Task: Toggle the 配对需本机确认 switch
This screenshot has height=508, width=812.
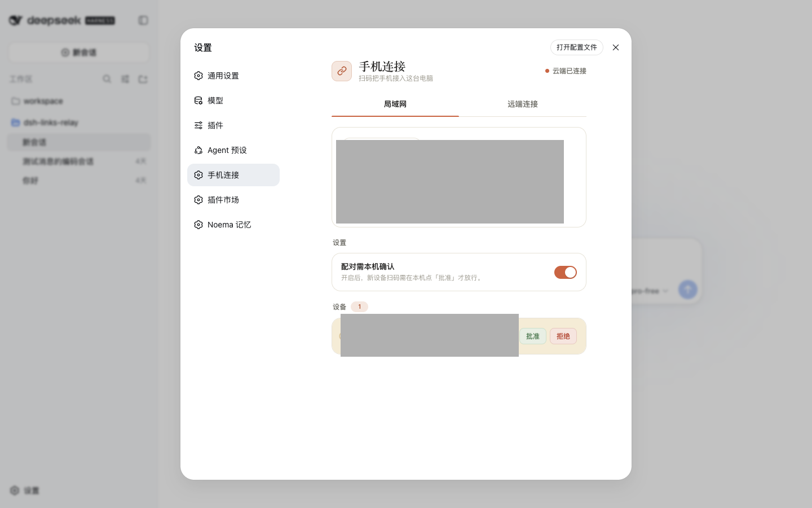Action: (x=566, y=273)
